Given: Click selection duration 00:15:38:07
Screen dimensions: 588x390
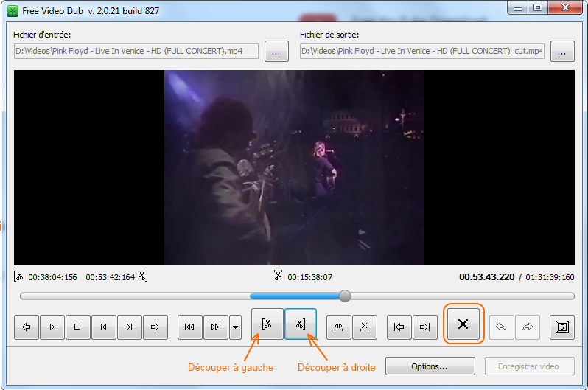Looking at the screenshot, I should click(x=309, y=277).
